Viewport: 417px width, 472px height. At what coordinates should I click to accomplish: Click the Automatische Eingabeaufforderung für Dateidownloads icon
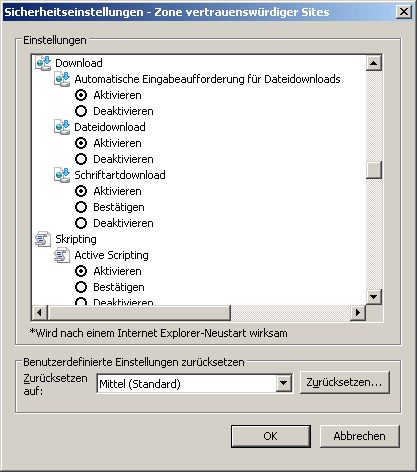click(62, 79)
